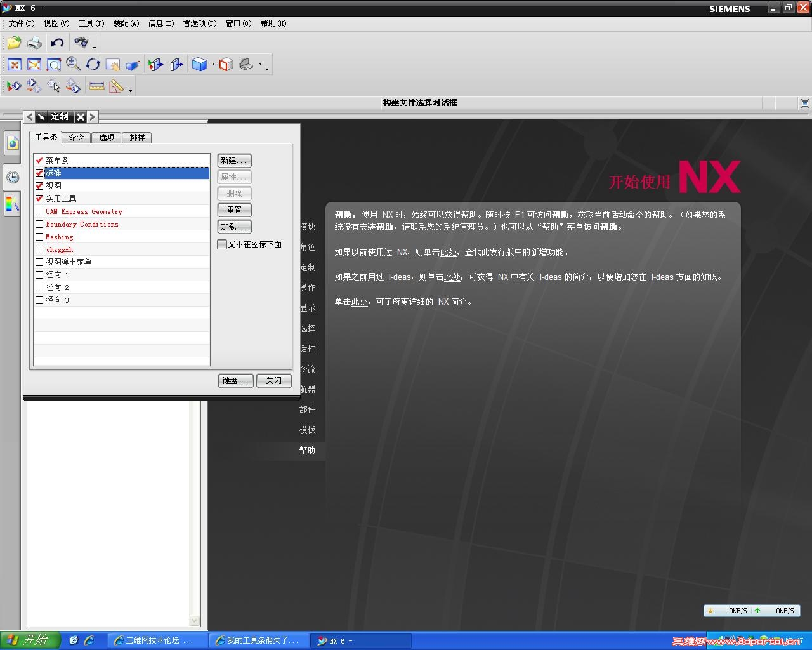Uncheck the 标准 toolbar checkbox

[x=39, y=173]
